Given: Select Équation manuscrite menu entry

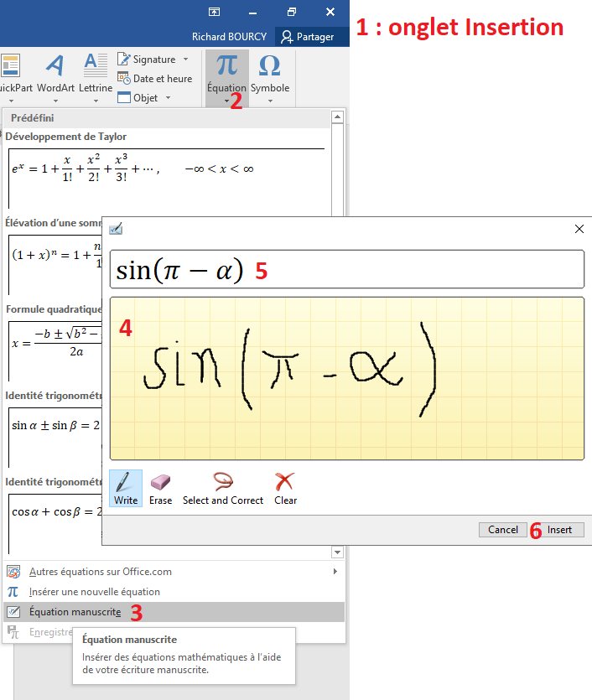Looking at the screenshot, I should pos(174,612).
